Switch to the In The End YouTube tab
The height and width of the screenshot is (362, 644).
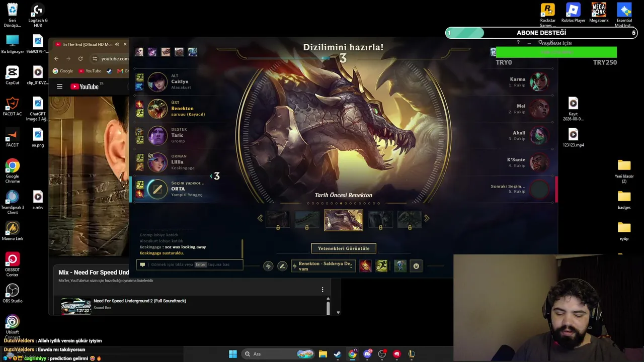point(88,44)
